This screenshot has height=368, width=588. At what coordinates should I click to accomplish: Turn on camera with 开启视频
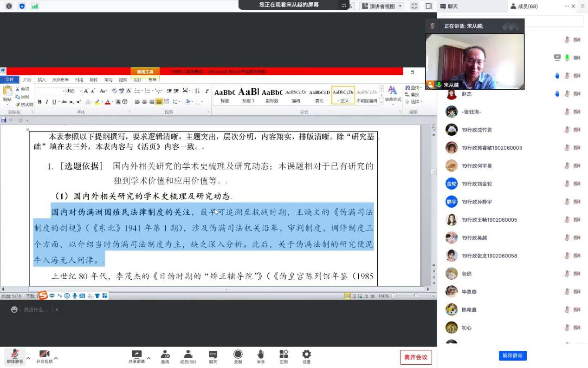(44, 356)
